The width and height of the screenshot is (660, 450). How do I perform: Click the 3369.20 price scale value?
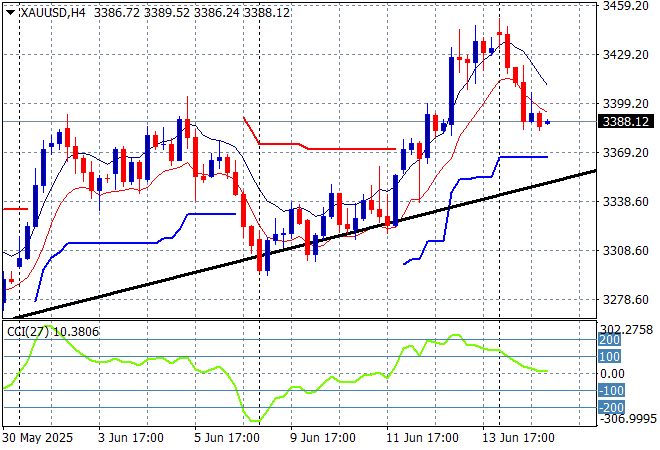[626, 152]
